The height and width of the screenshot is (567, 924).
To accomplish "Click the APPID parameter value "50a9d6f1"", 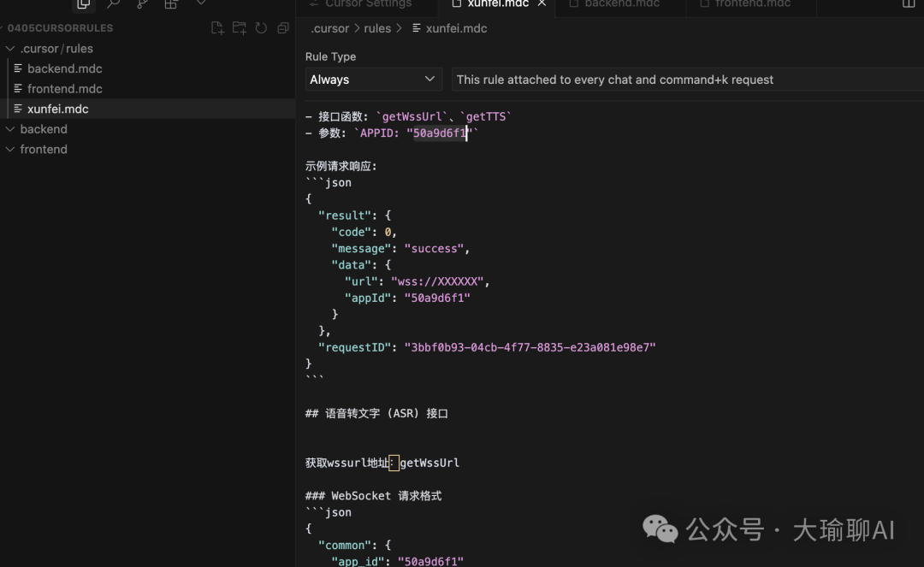I will click(439, 133).
